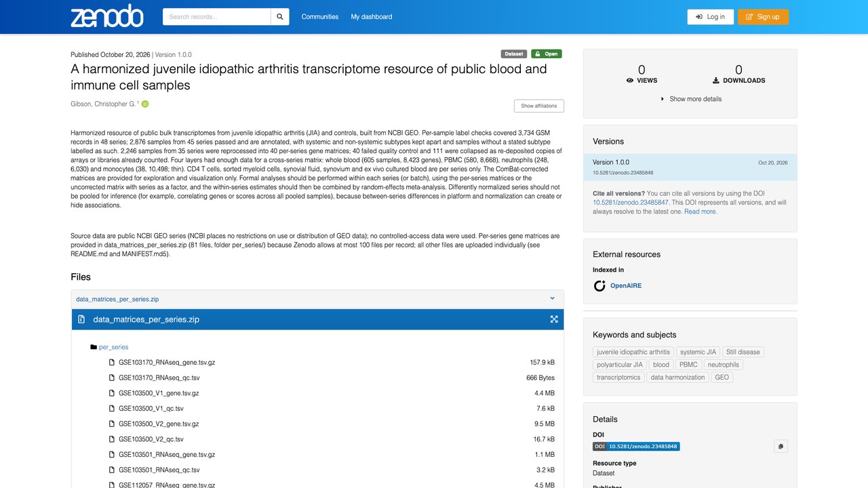
Task: Click the systemic JIA keyword tag
Action: click(698, 352)
